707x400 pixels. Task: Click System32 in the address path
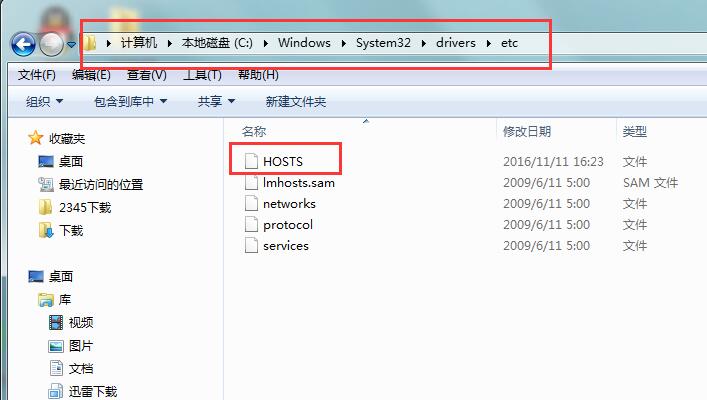pyautogui.click(x=380, y=43)
